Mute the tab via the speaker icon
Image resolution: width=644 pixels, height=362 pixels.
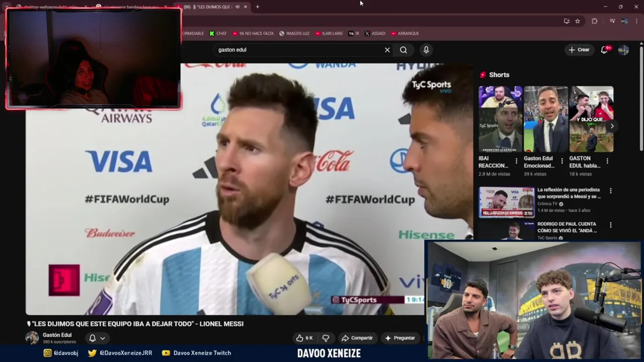[x=237, y=7]
